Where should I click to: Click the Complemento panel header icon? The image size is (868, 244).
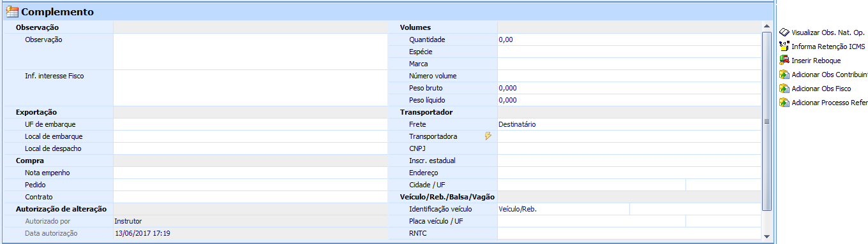pos(12,11)
